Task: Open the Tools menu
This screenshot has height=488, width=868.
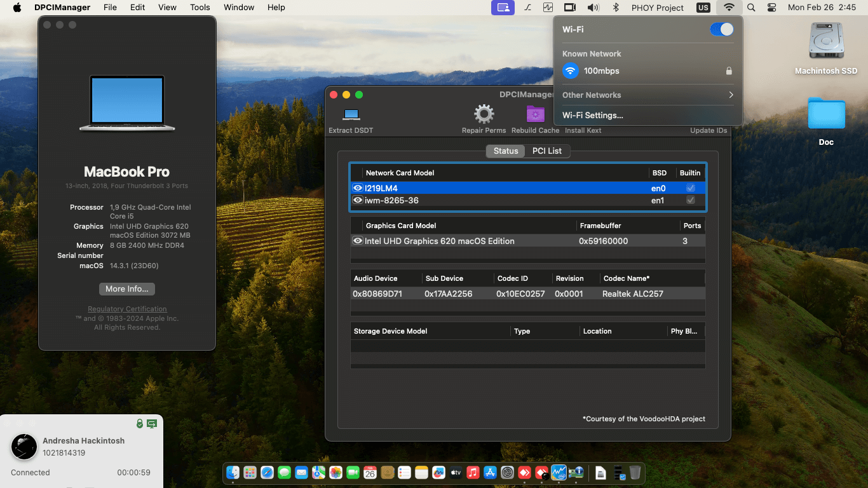Action: click(200, 7)
